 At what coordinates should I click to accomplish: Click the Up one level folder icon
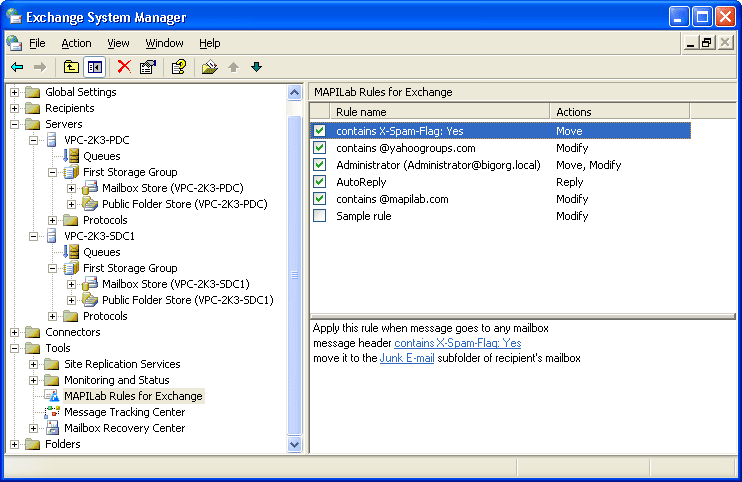tap(71, 67)
